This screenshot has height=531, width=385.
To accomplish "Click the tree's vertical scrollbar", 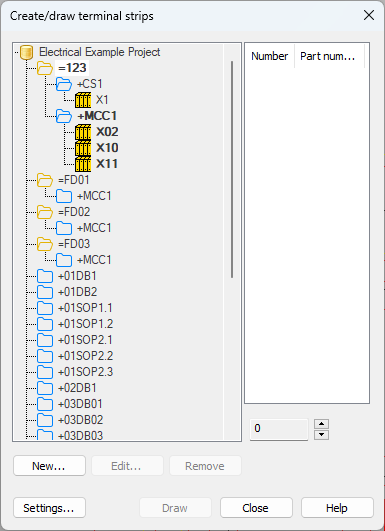I will coord(232,169).
